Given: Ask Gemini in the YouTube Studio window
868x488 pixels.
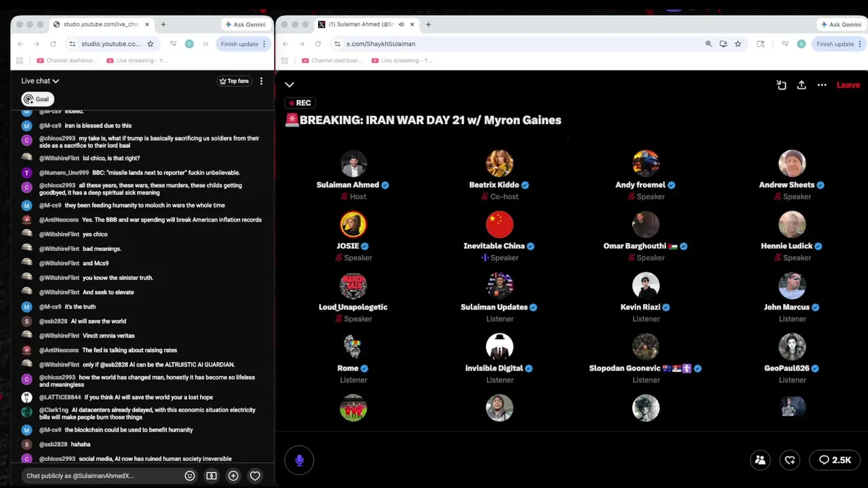Looking at the screenshot, I should [245, 24].
